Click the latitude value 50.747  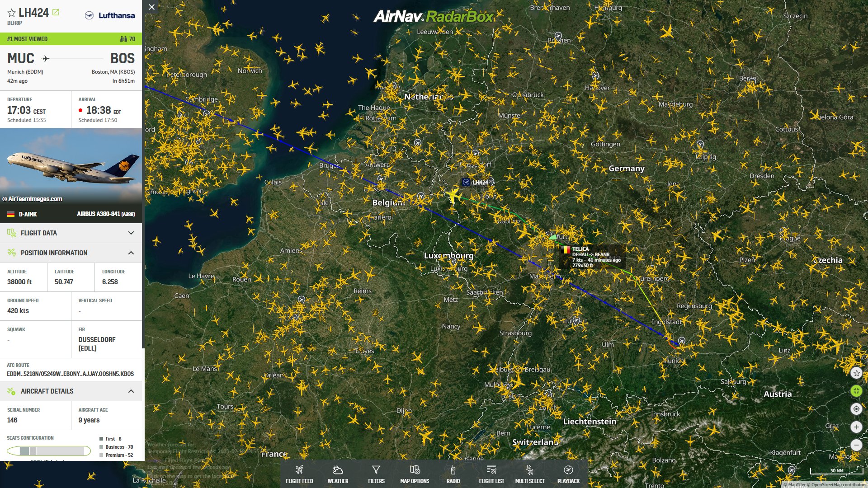(x=64, y=282)
